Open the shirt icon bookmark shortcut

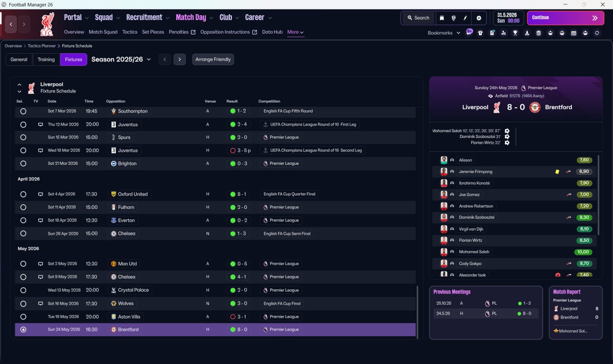(480, 33)
